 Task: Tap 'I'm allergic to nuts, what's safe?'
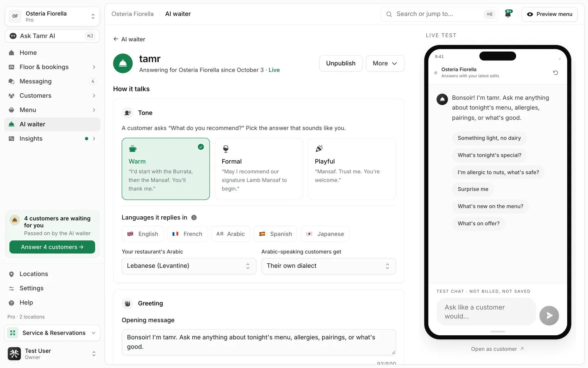click(498, 173)
